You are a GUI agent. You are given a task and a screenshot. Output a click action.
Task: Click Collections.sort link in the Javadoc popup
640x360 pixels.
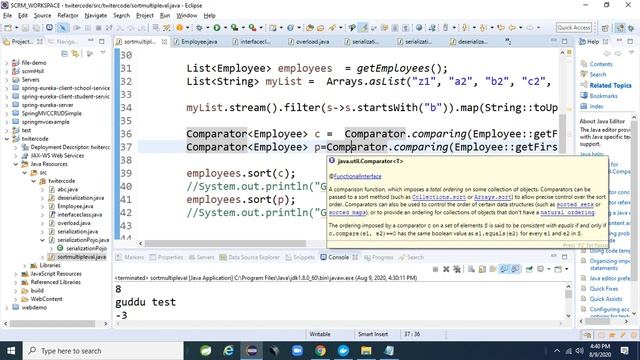pos(439,197)
